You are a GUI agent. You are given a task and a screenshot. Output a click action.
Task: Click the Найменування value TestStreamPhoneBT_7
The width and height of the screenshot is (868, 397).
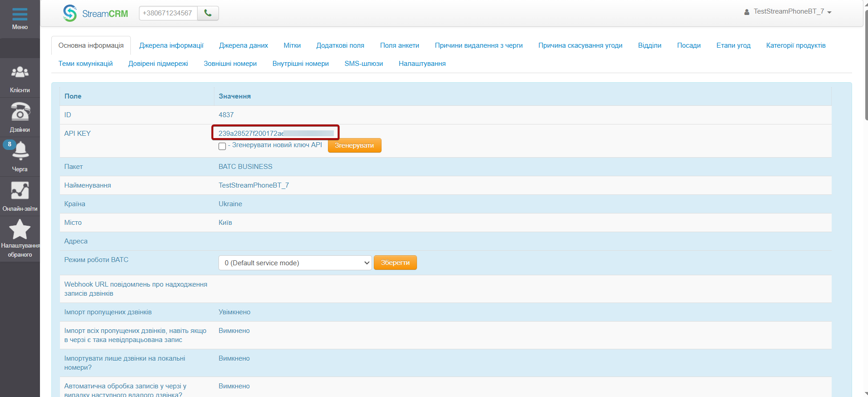254,185
